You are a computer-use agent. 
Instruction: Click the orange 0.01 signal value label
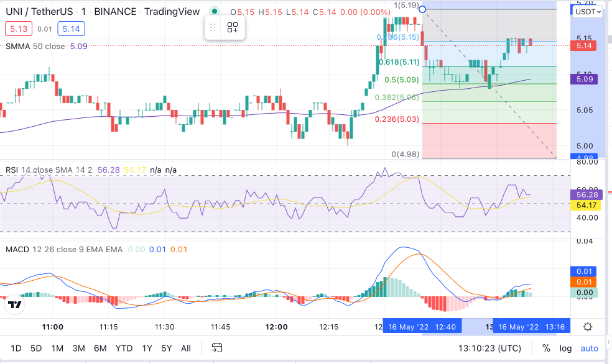click(x=584, y=282)
